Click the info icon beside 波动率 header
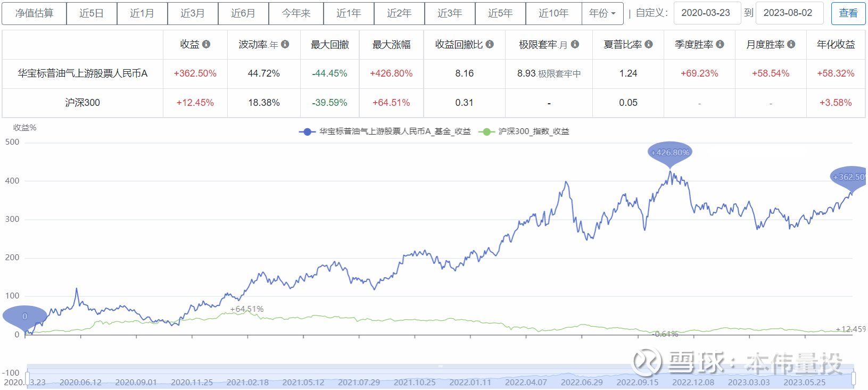This screenshot has width=868, height=390. click(x=285, y=44)
